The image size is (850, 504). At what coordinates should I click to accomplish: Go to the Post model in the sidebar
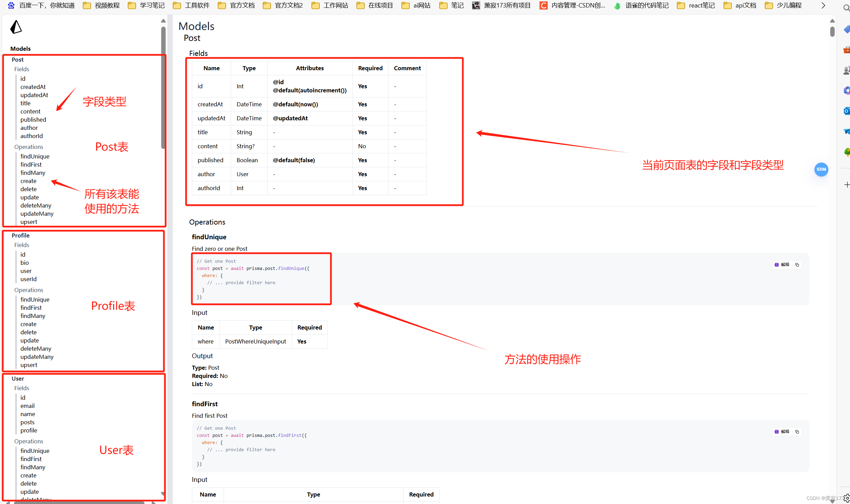(17, 60)
